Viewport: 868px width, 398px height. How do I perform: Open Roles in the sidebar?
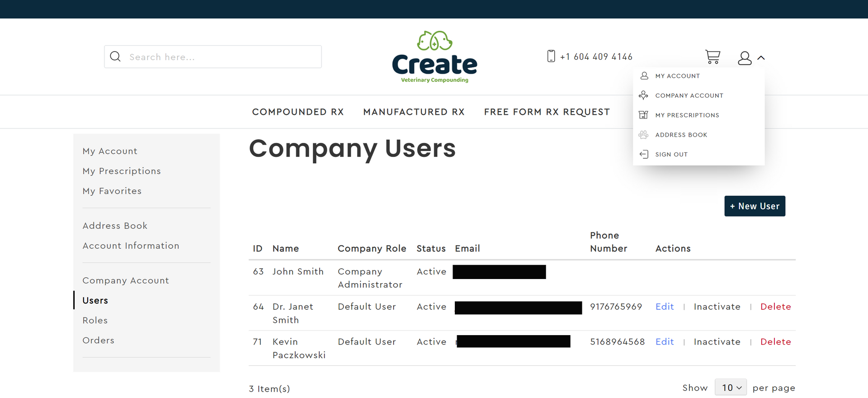click(x=95, y=320)
